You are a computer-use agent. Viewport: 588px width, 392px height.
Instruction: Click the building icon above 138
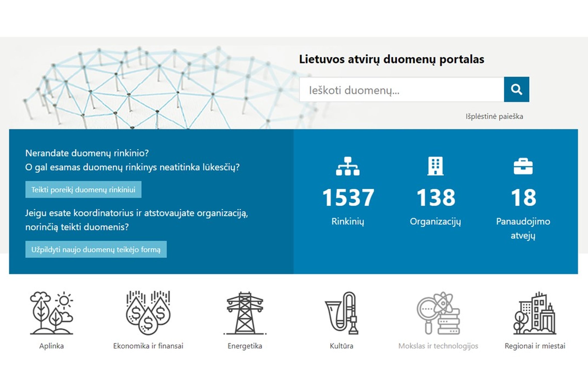pyautogui.click(x=435, y=166)
